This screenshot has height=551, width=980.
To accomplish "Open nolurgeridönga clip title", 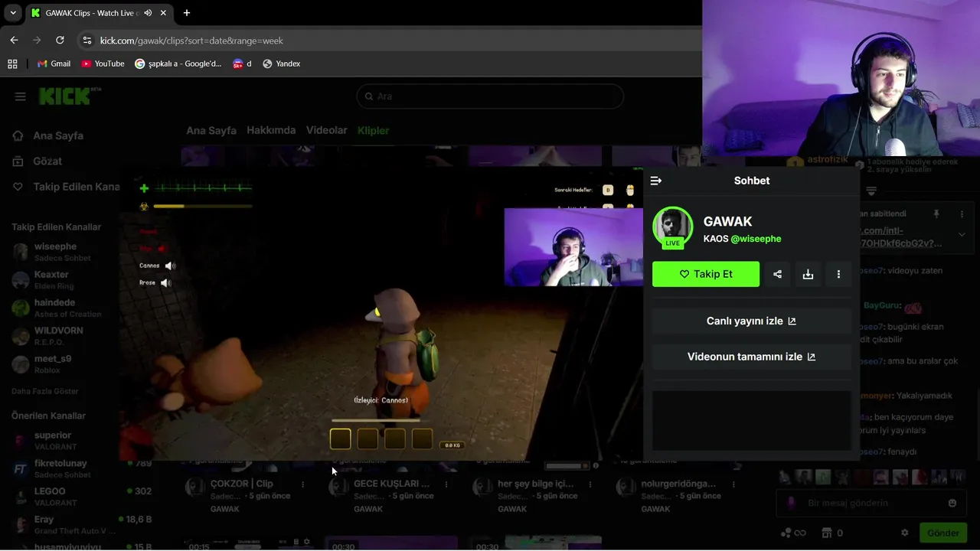I will (x=678, y=484).
